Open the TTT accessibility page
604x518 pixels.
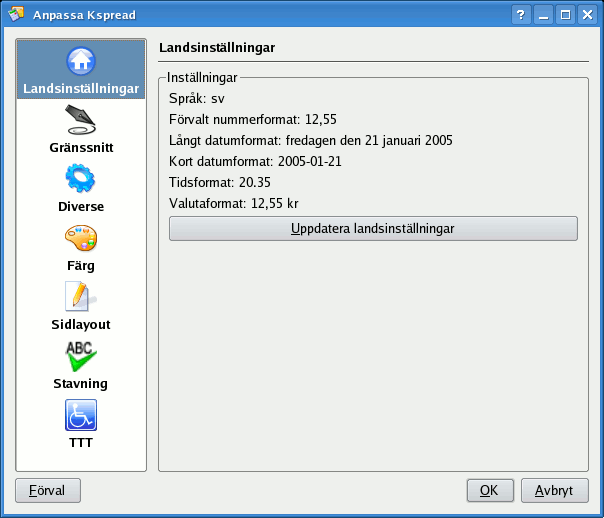tap(81, 415)
